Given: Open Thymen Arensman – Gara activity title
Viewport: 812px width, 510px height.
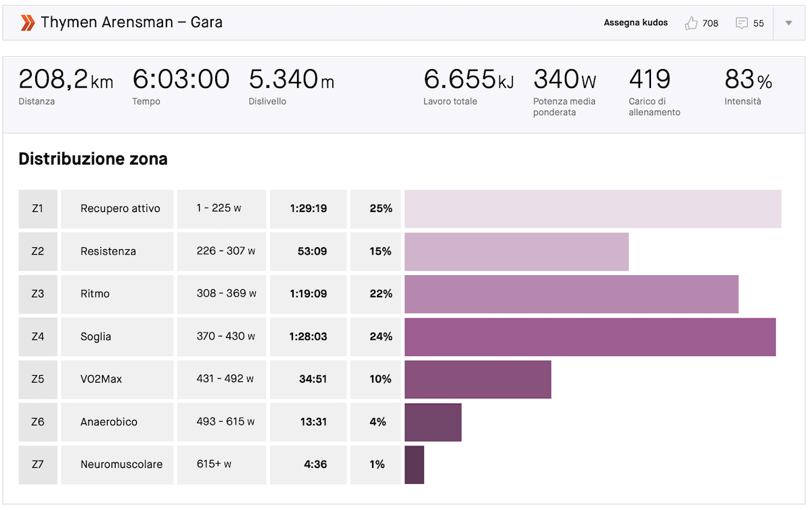Looking at the screenshot, I should click(x=131, y=22).
